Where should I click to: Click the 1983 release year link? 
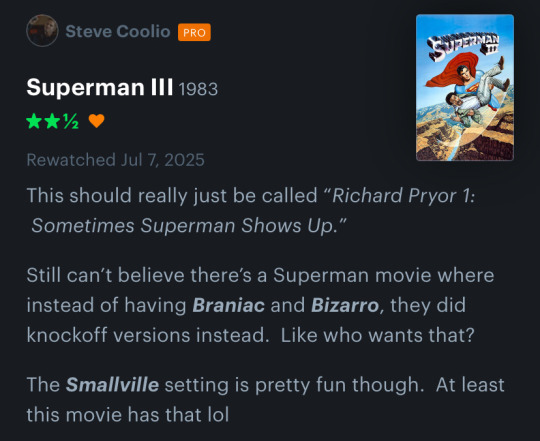[x=198, y=89]
